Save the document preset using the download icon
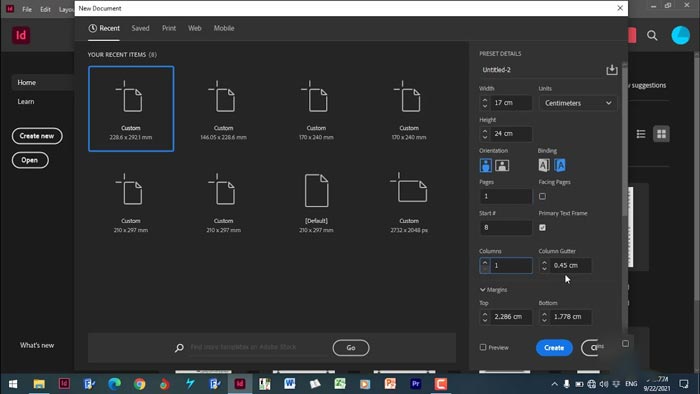 coord(612,70)
